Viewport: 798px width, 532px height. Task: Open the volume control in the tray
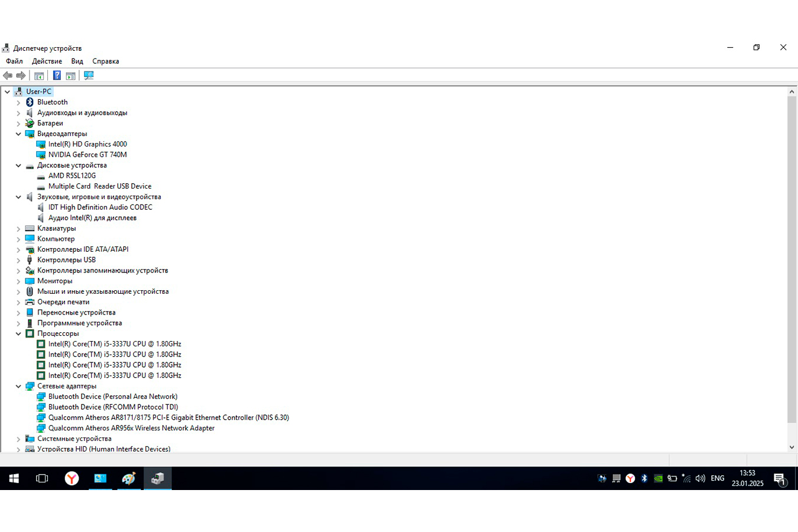coord(700,479)
